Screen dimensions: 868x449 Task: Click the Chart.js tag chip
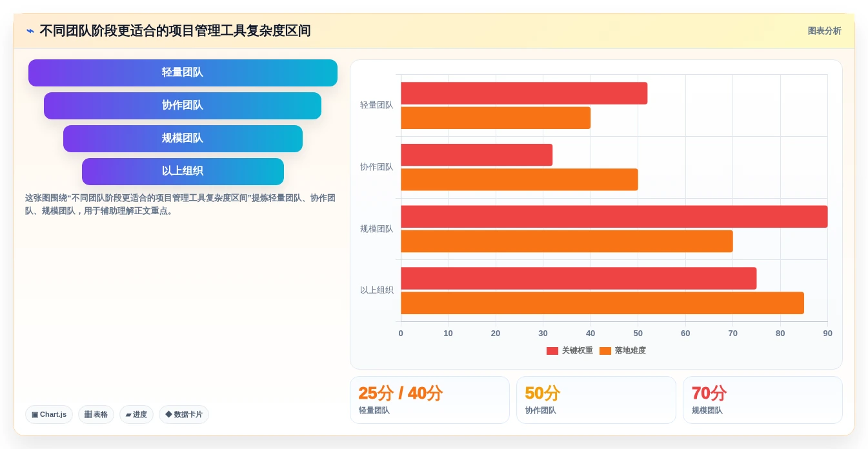49,415
